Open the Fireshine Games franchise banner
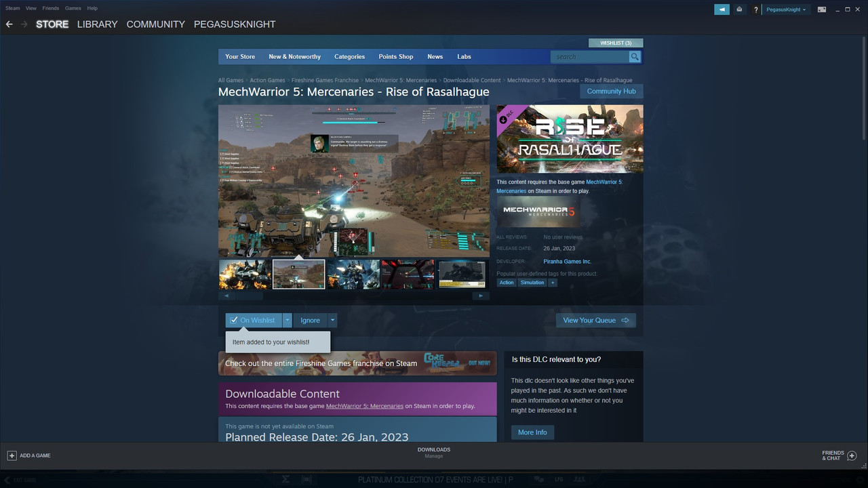Viewport: 868px width, 488px height. (x=357, y=363)
